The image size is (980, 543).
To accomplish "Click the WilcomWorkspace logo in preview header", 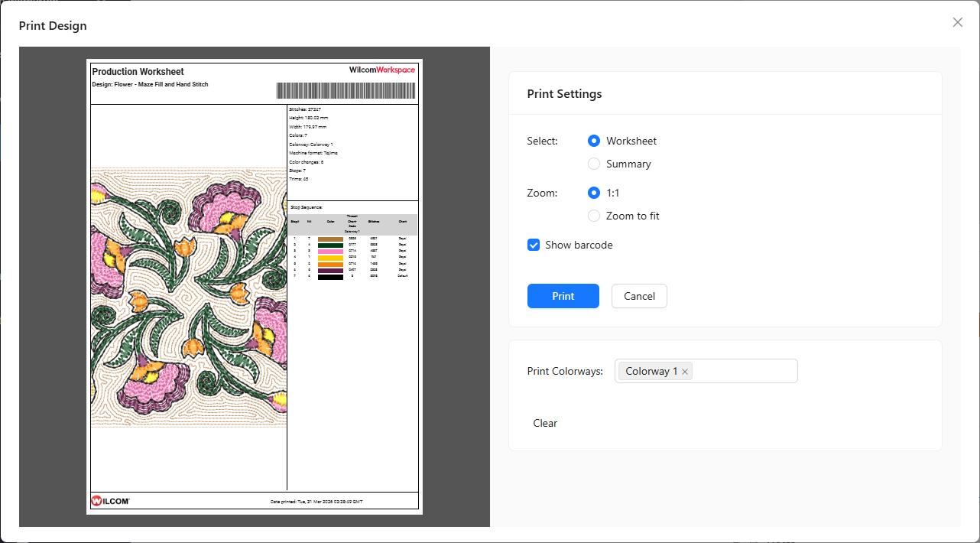I will click(x=382, y=70).
